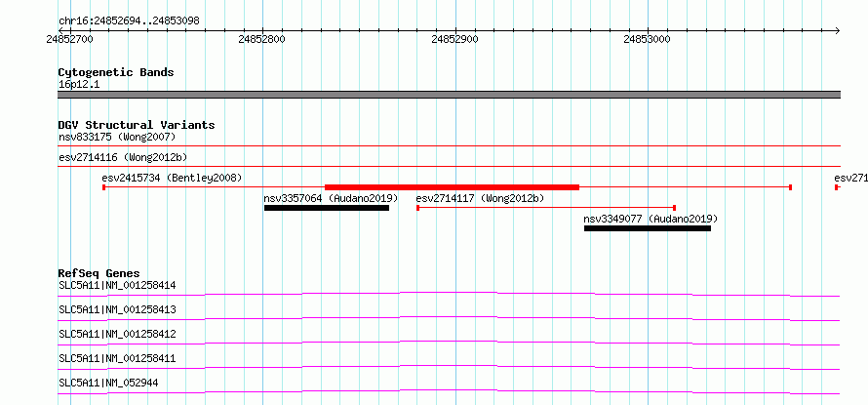Click ruler coordinate label 24852700

coord(69,39)
